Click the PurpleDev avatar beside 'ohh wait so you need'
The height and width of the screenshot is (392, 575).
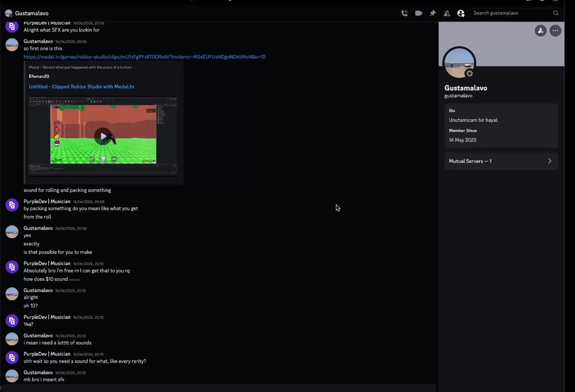click(x=12, y=357)
